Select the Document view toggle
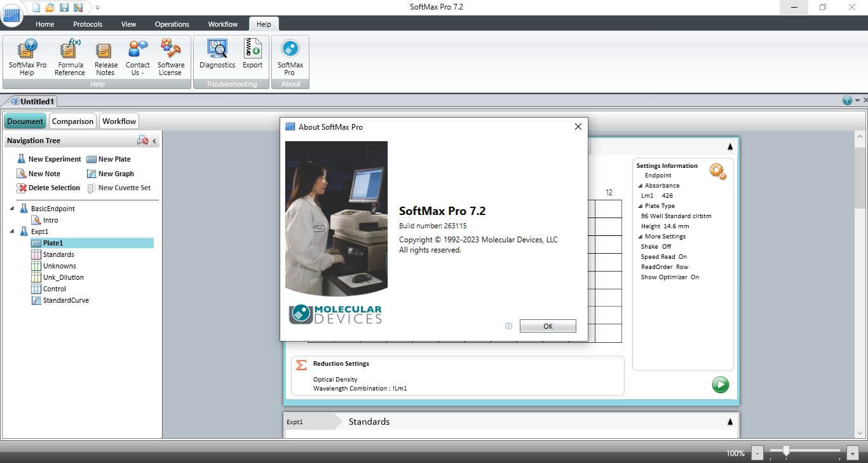Image resolution: width=868 pixels, height=463 pixels. coord(25,121)
